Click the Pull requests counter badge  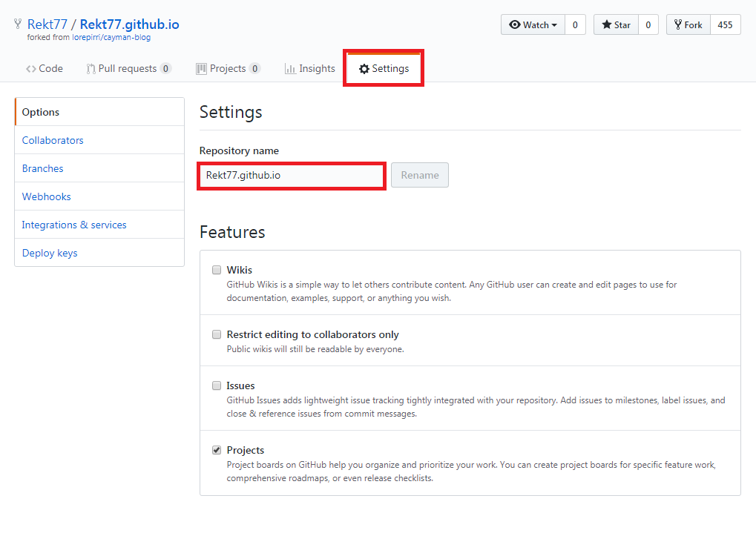pos(165,68)
